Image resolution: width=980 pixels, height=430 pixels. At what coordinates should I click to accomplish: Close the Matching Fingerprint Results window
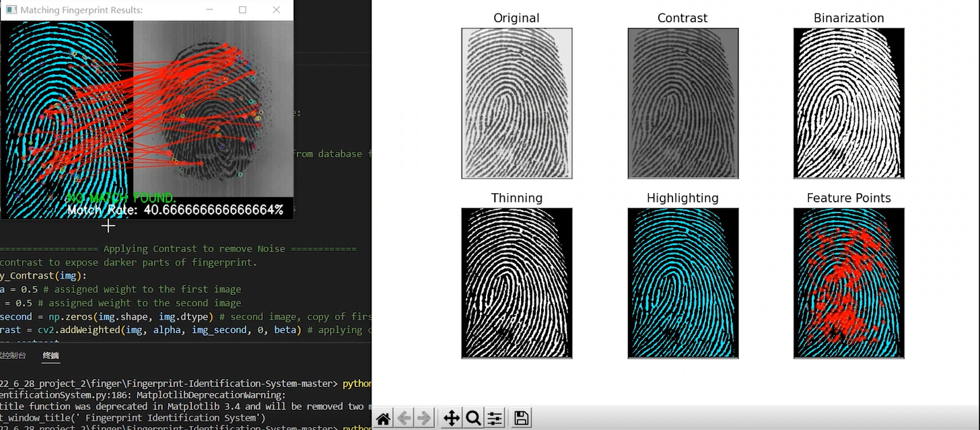pyautogui.click(x=276, y=10)
